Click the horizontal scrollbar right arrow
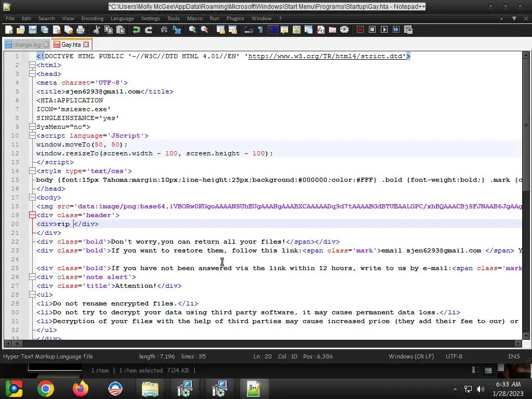The width and height of the screenshot is (532, 399). [x=518, y=344]
